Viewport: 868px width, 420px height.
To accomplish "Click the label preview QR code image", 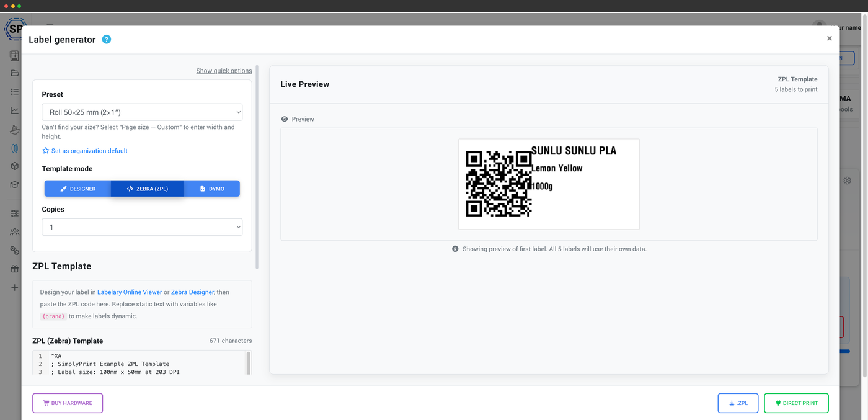I will click(x=499, y=183).
